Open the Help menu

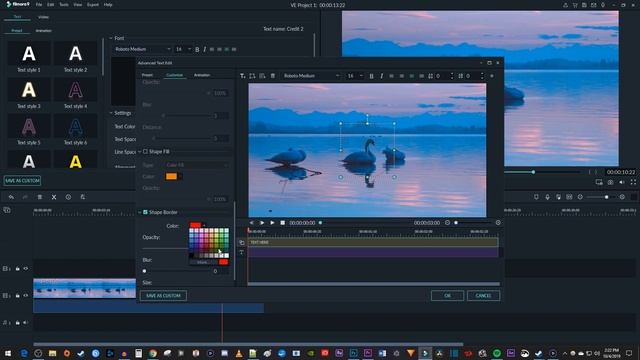108,5
